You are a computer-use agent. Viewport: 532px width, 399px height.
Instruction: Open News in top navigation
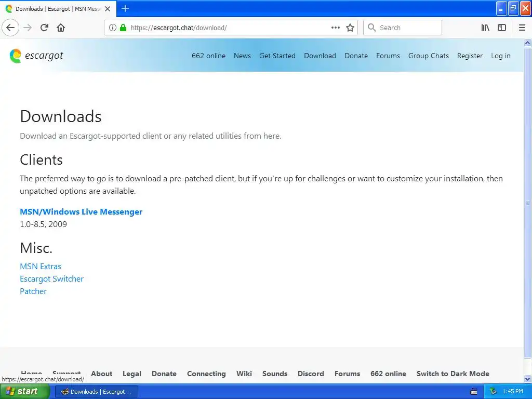[242, 56]
